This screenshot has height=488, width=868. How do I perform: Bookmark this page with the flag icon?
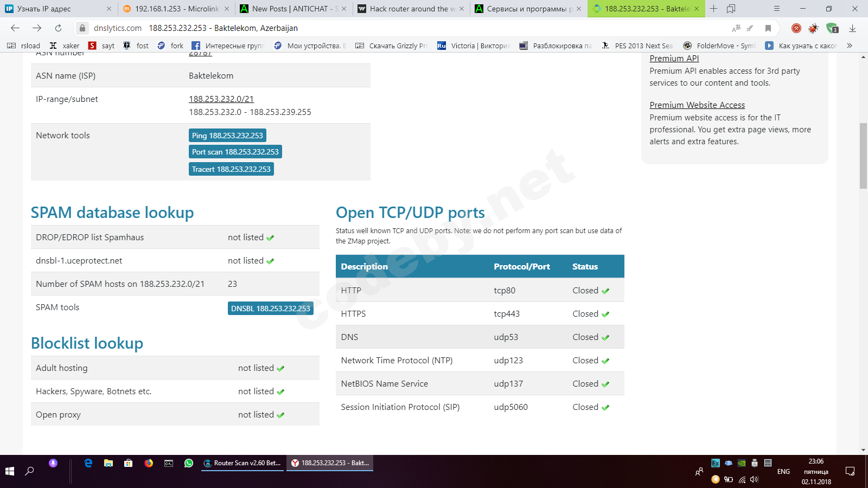point(768,28)
